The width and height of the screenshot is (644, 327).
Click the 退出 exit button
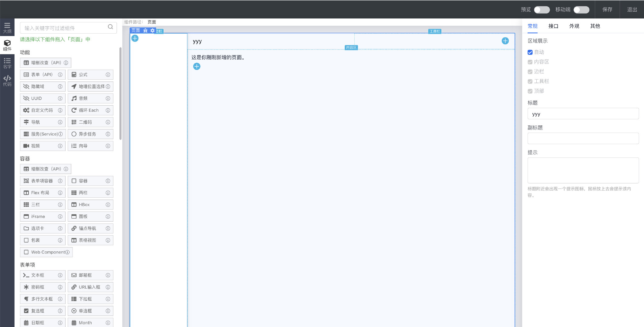tap(632, 9)
